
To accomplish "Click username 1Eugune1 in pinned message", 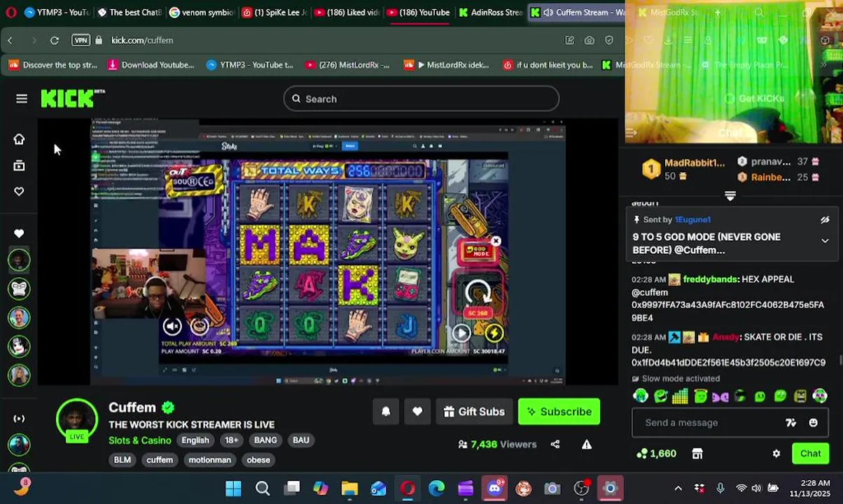I will click(x=692, y=220).
